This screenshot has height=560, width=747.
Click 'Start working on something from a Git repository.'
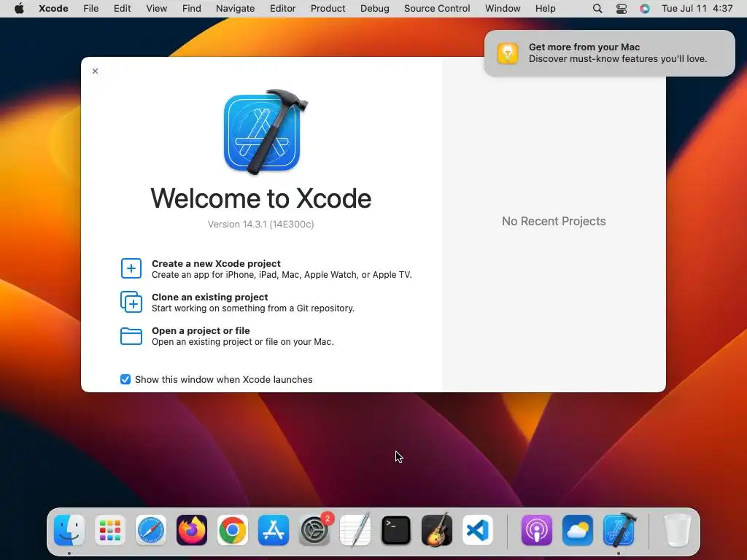(253, 308)
